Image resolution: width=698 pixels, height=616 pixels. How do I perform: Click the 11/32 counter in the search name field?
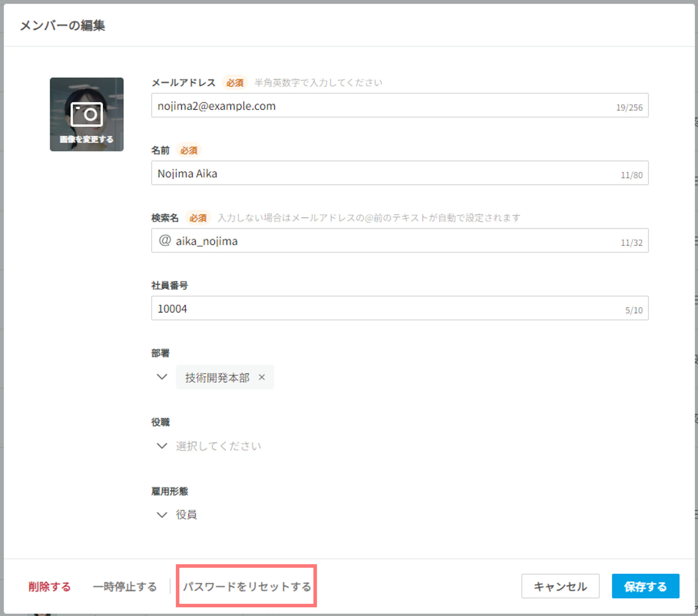coord(632,243)
